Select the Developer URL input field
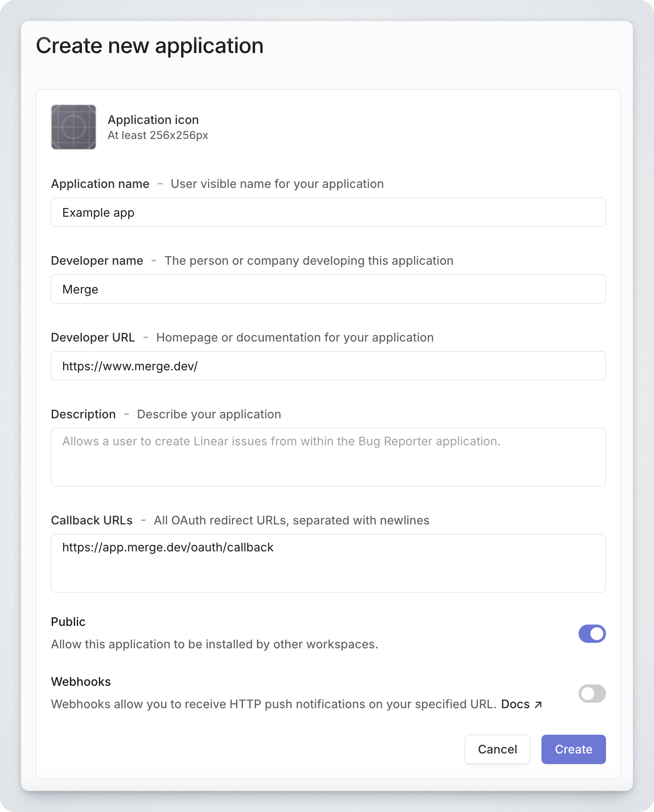Image resolution: width=654 pixels, height=812 pixels. [328, 366]
